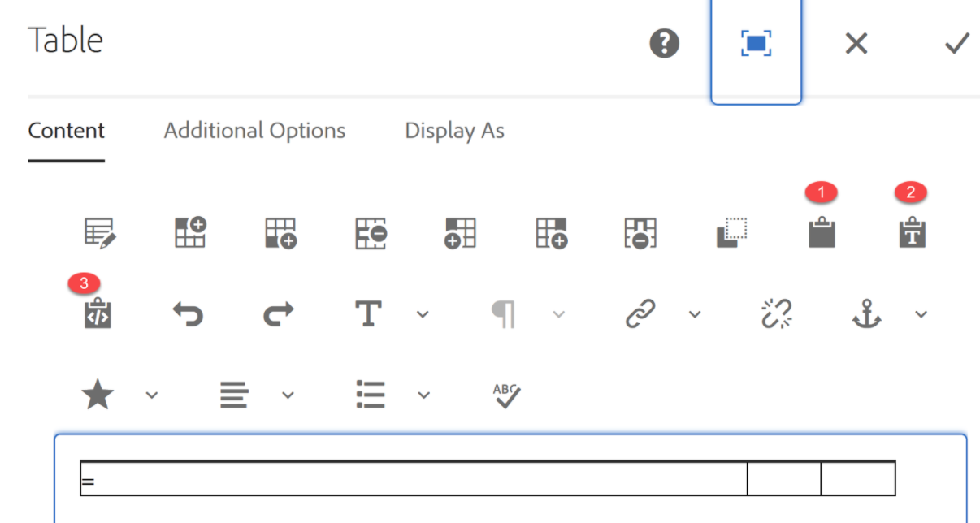Open the help question mark
Screen dimensions: 980x523
pyautogui.click(x=665, y=44)
